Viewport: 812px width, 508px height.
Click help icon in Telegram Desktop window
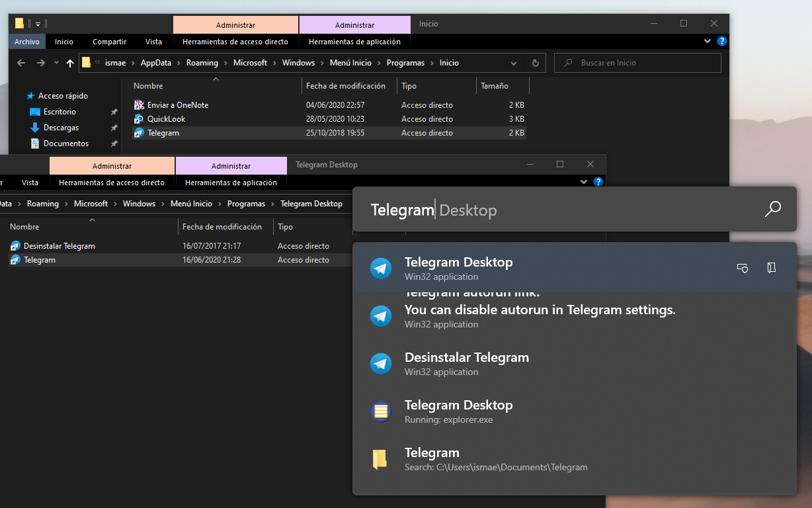coord(598,182)
